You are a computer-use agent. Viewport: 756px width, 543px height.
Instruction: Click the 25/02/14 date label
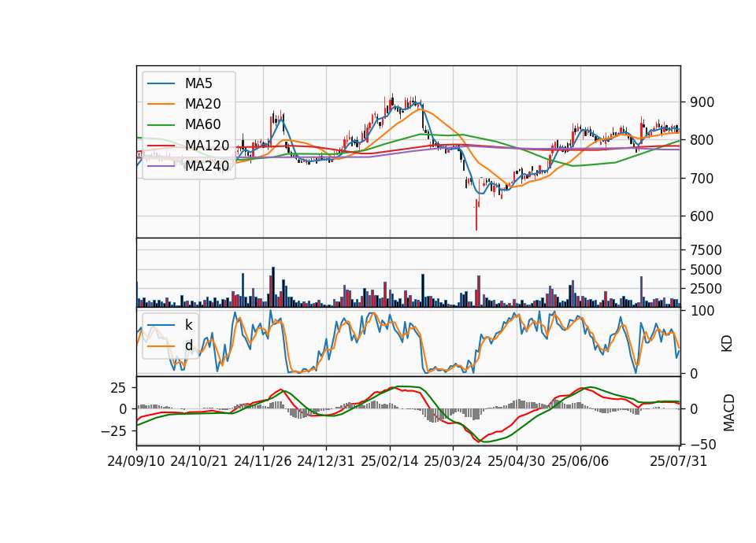[x=390, y=461]
